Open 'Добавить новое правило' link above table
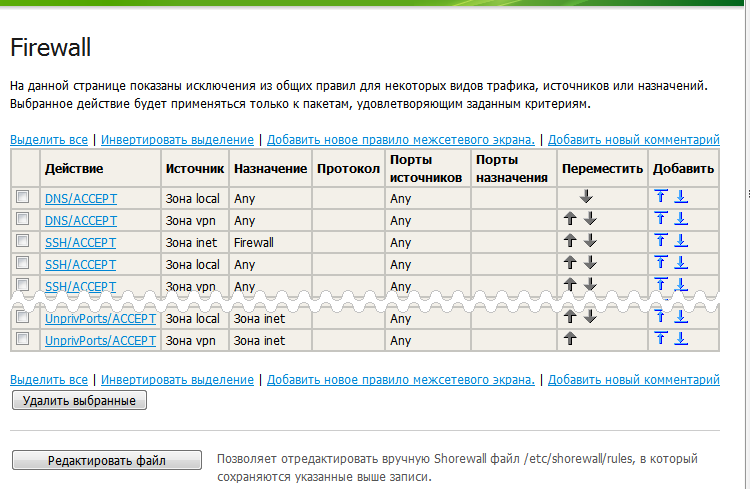The width and height of the screenshot is (750, 489). pyautogui.click(x=401, y=140)
